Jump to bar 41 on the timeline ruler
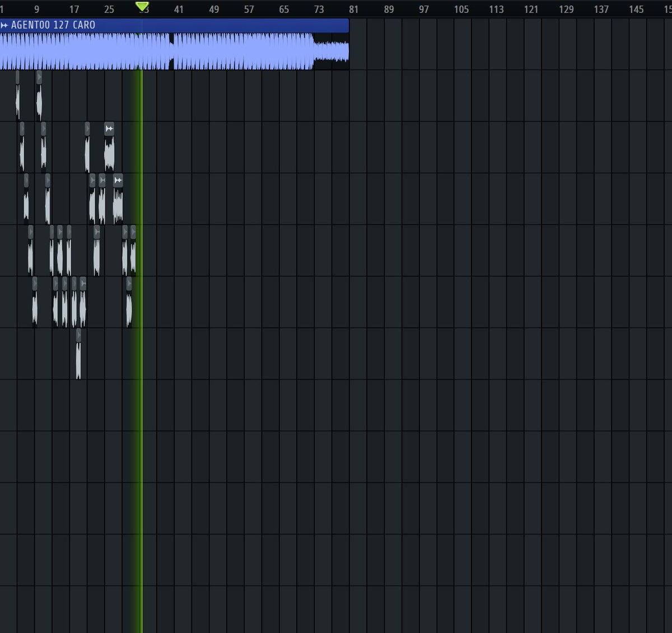The width and height of the screenshot is (672, 633). 179,10
